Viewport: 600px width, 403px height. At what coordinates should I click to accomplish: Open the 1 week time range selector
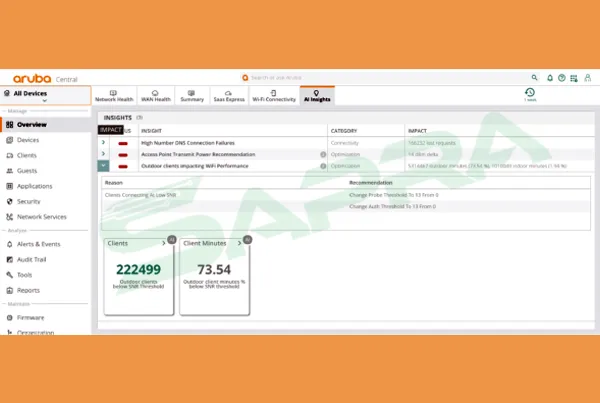pos(530,95)
